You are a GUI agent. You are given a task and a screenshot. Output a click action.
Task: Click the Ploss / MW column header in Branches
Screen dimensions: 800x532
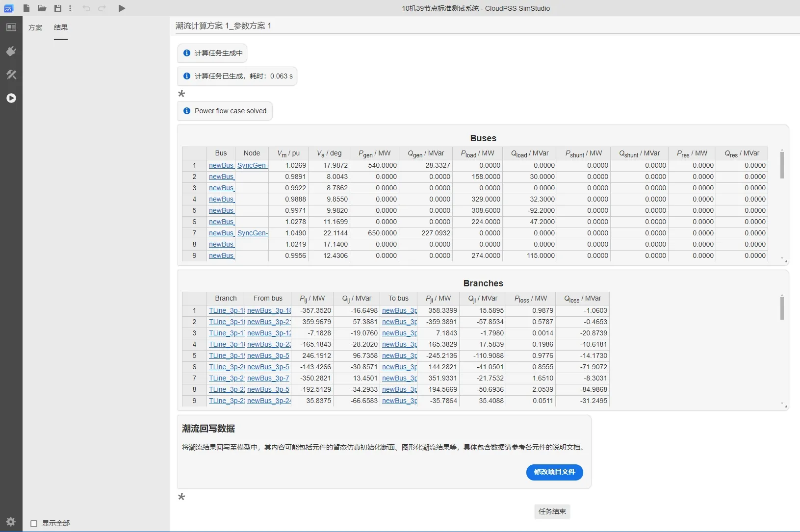[x=531, y=299]
